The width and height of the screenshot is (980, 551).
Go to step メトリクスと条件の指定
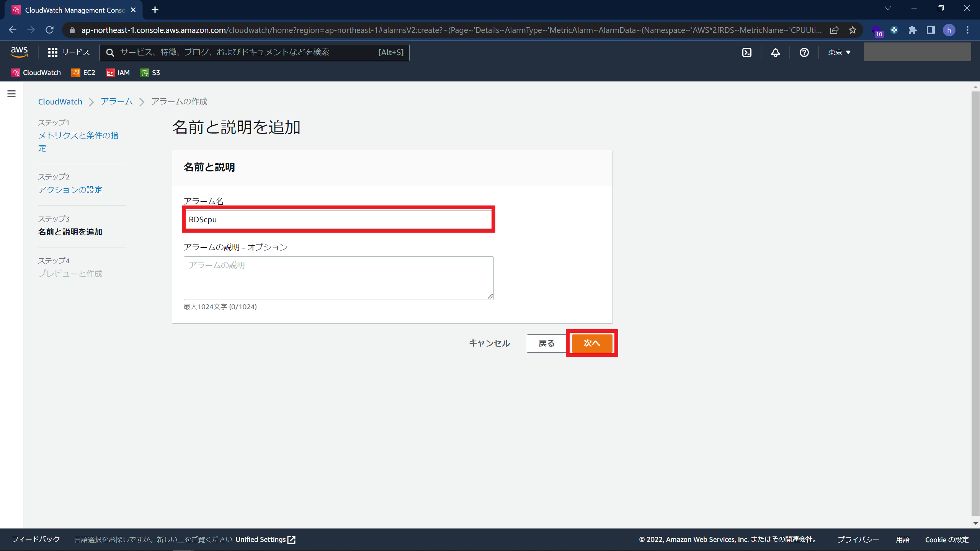(78, 142)
